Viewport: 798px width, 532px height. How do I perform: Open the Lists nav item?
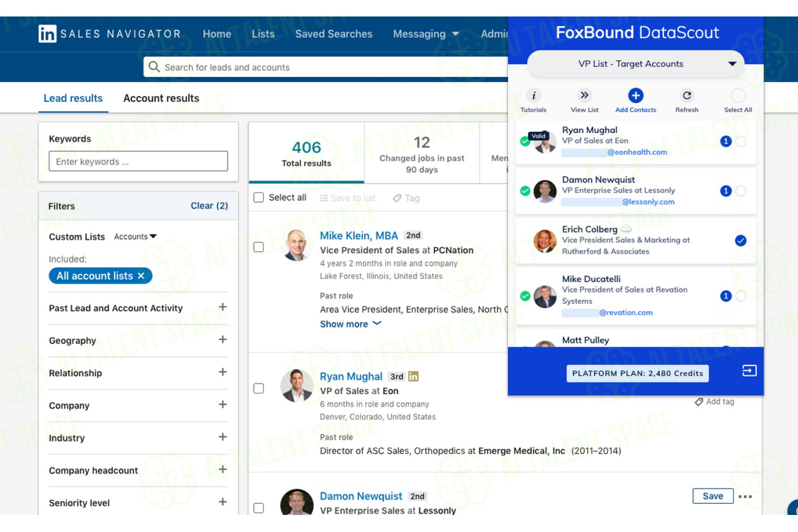click(x=263, y=34)
